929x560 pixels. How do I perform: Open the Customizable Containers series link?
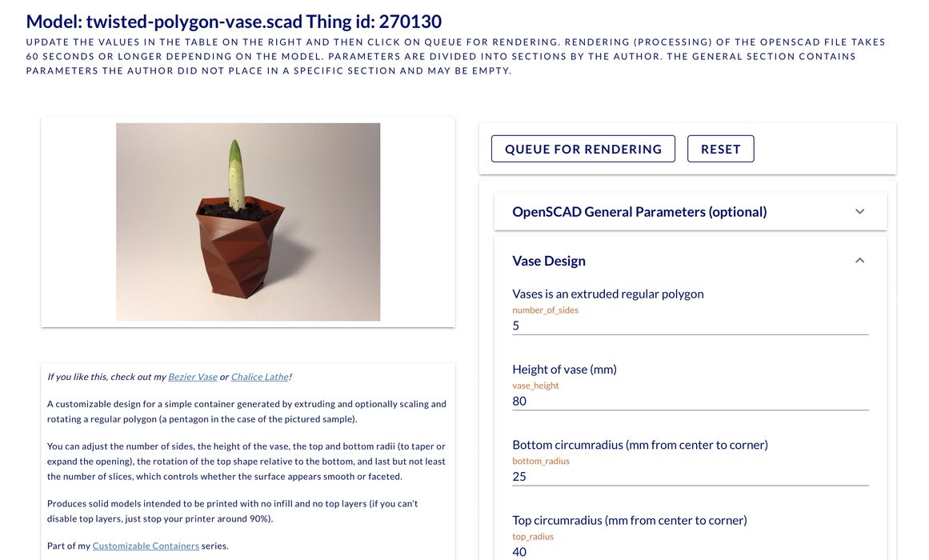146,546
